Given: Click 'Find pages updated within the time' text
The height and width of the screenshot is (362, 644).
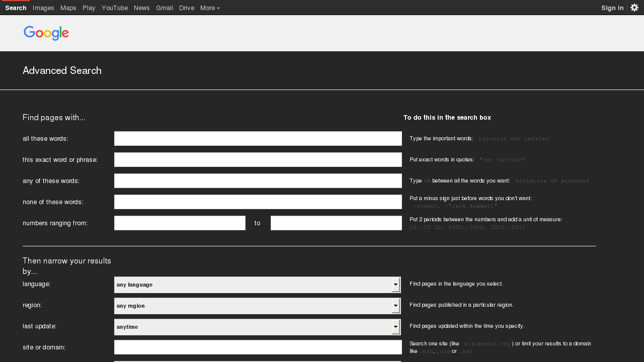Looking at the screenshot, I should (x=467, y=326).
